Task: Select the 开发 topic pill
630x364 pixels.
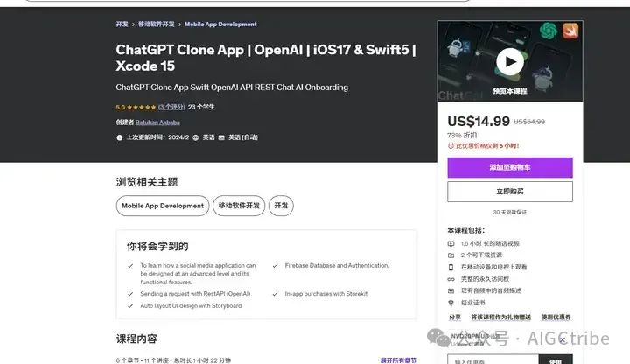Action: coord(281,206)
